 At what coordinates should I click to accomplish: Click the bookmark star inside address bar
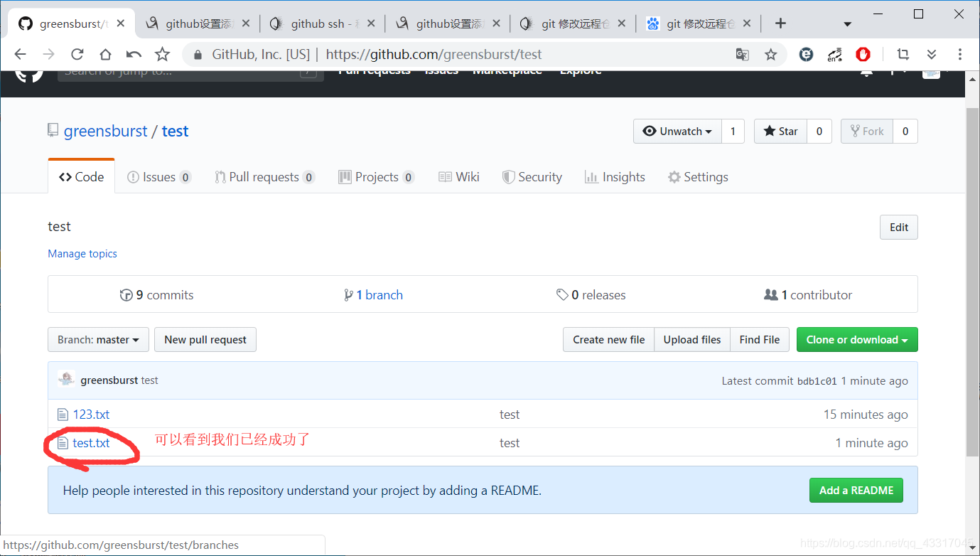click(770, 54)
